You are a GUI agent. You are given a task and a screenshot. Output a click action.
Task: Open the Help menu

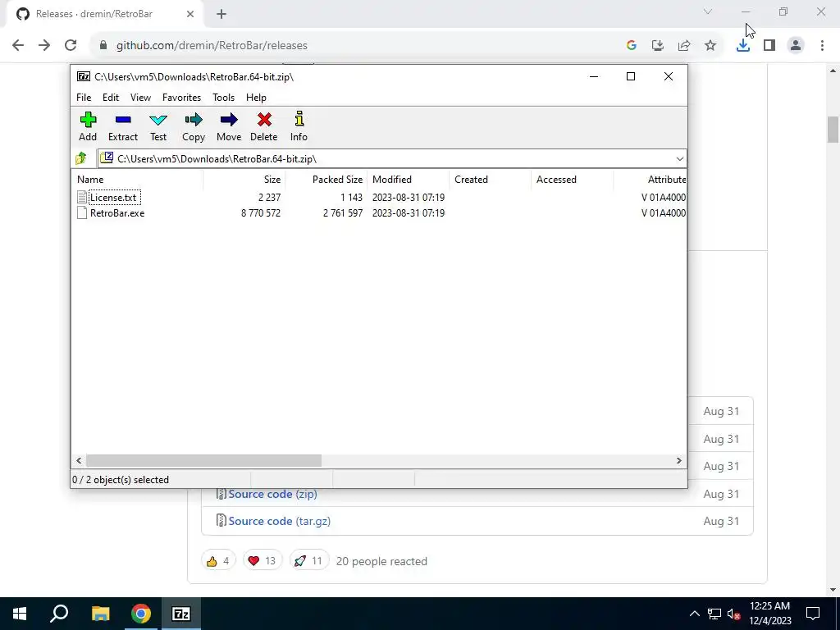pos(256,98)
